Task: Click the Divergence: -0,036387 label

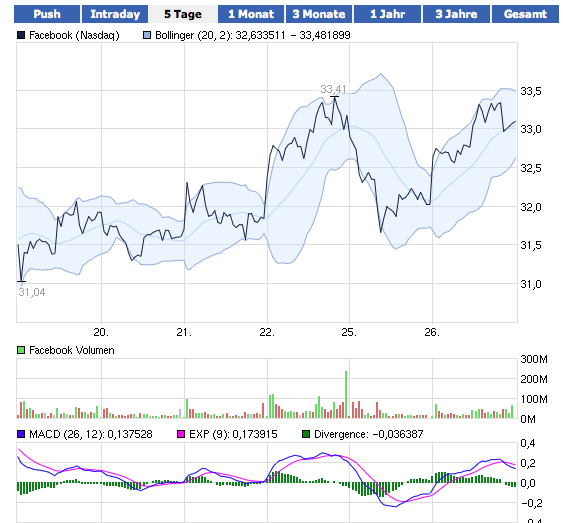Action: 369,434
